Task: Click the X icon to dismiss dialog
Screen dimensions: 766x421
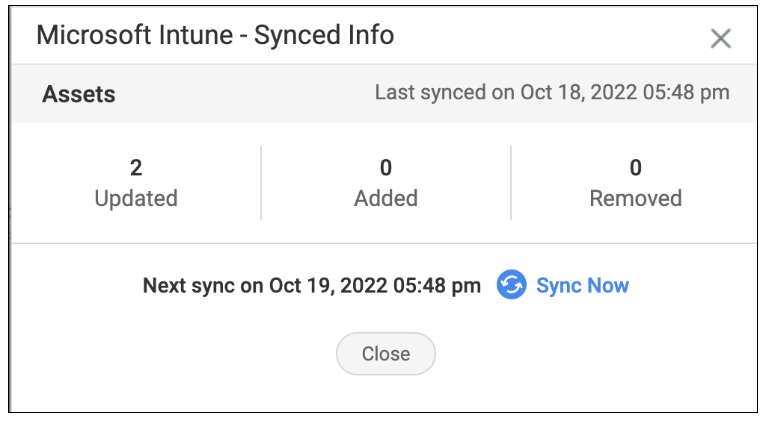Action: pos(721,39)
